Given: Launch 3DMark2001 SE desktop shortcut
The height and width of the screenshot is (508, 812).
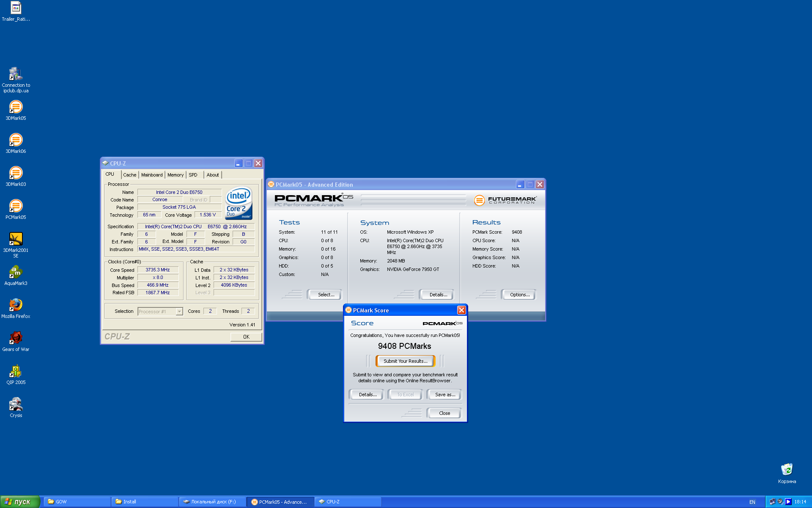Looking at the screenshot, I should point(16,245).
